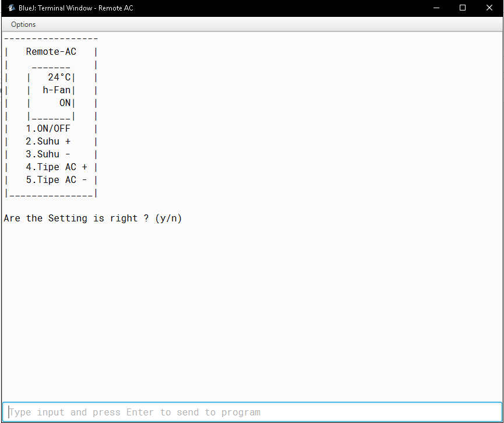Click the '1.ON/OFF' option line
Viewport: 504px width, 423px height.
tap(48, 129)
